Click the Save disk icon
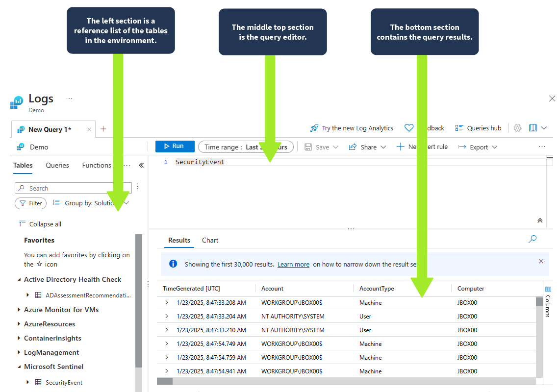 pos(308,147)
